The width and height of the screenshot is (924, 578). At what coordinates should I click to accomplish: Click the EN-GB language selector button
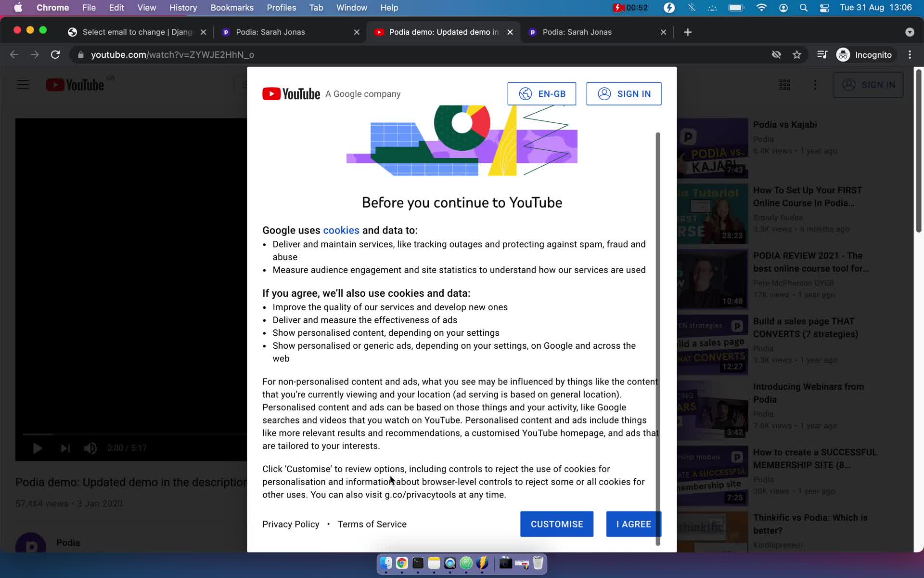541,93
